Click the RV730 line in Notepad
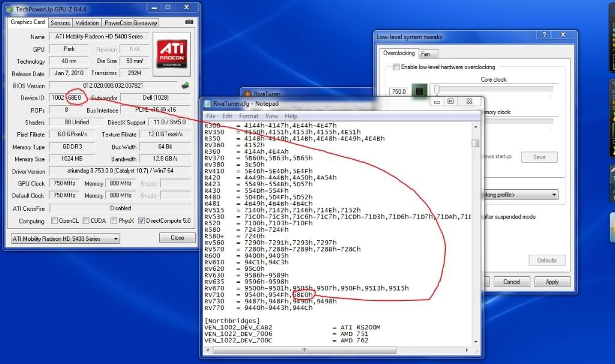The width and height of the screenshot is (615, 364). click(271, 302)
